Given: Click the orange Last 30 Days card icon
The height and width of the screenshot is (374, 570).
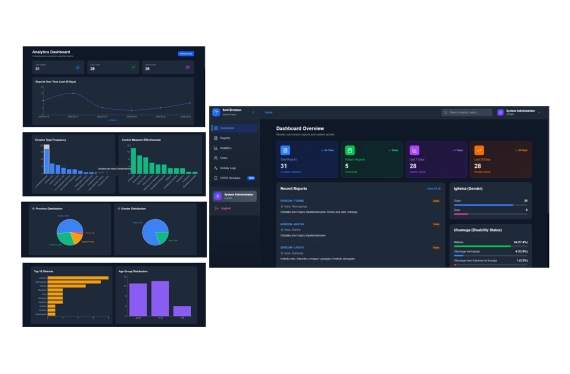Looking at the screenshot, I should (479, 150).
